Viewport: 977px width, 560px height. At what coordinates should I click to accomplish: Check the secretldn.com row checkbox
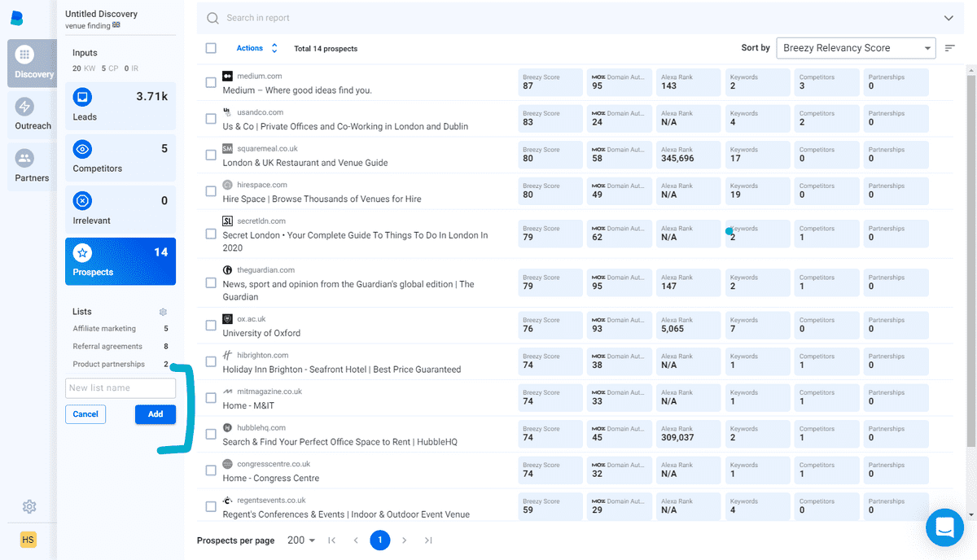pyautogui.click(x=211, y=234)
